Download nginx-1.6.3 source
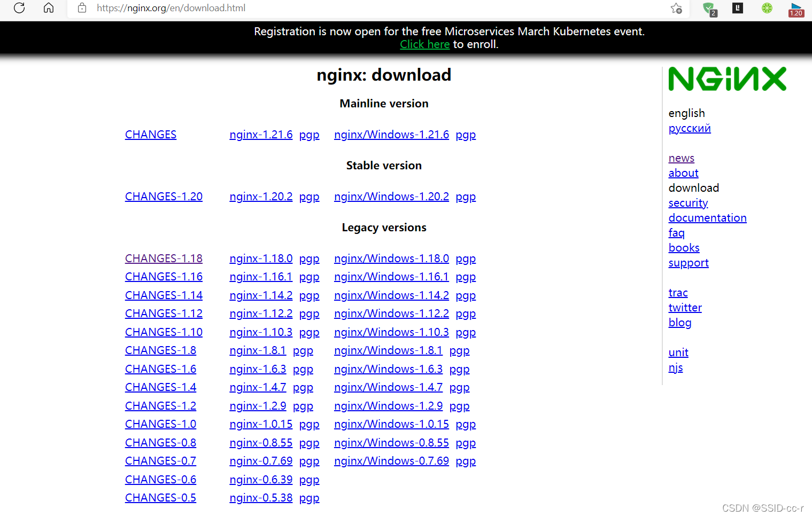Image resolution: width=812 pixels, height=517 pixels. click(x=258, y=369)
